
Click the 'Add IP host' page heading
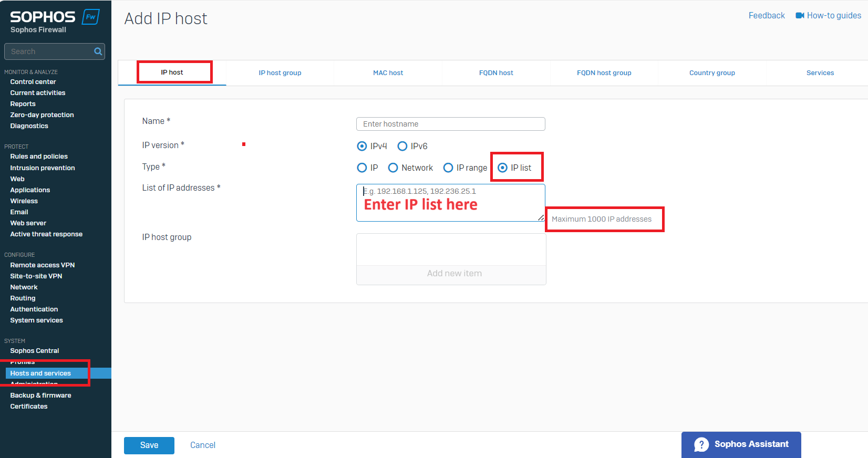coord(166,18)
